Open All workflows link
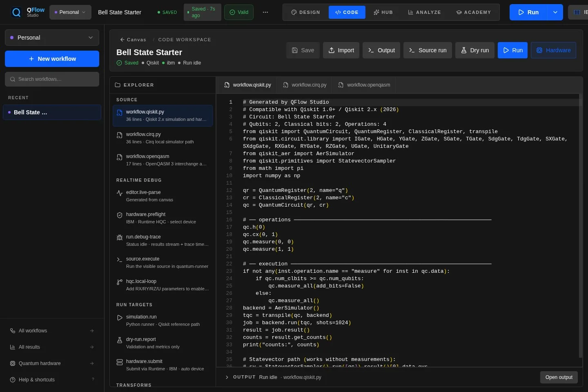This screenshot has width=588, height=392. point(52,331)
